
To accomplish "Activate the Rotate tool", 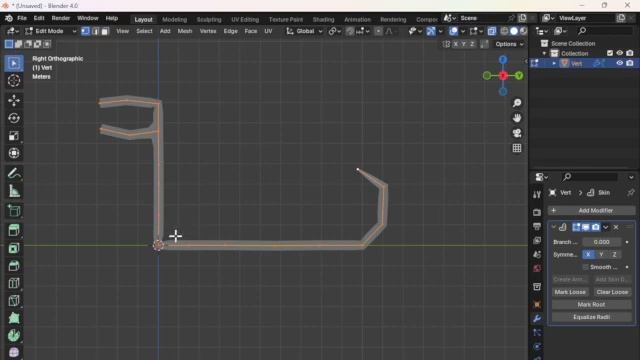I will point(14,118).
